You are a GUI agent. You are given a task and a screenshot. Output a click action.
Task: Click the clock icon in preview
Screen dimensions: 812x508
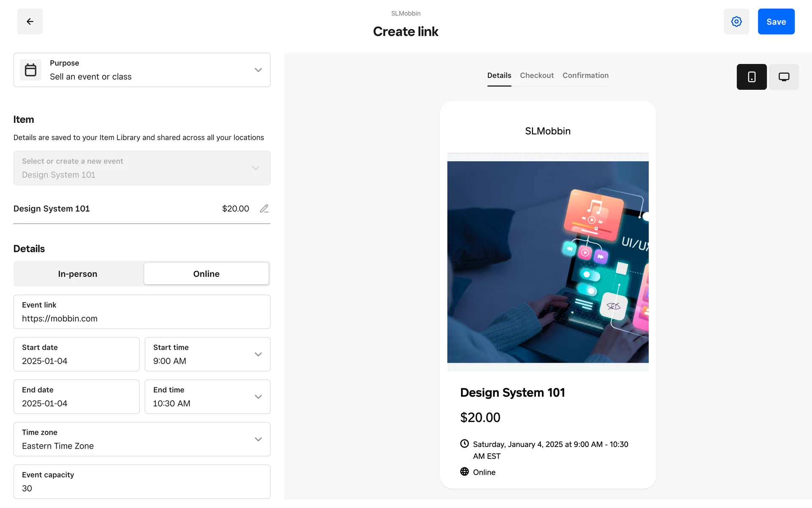464,444
